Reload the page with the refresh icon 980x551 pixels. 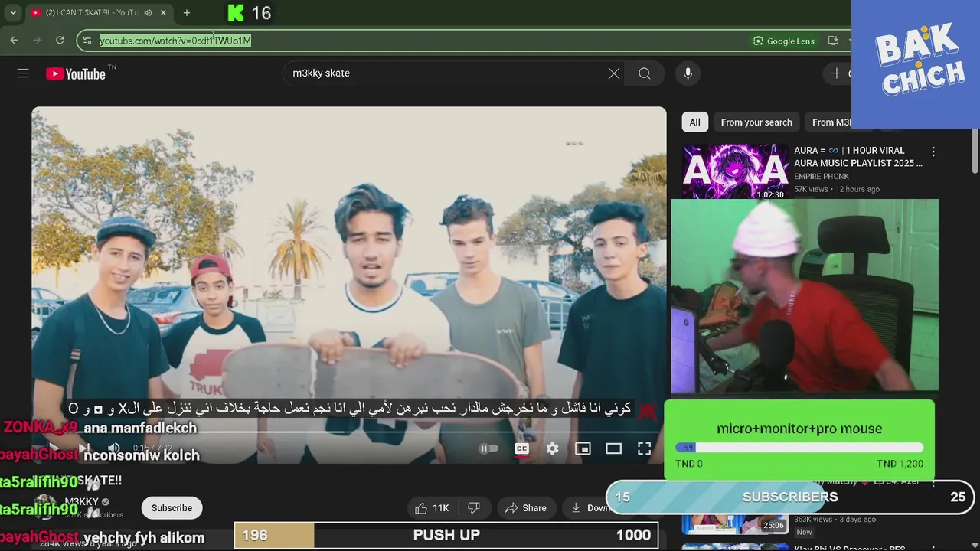pos(60,41)
